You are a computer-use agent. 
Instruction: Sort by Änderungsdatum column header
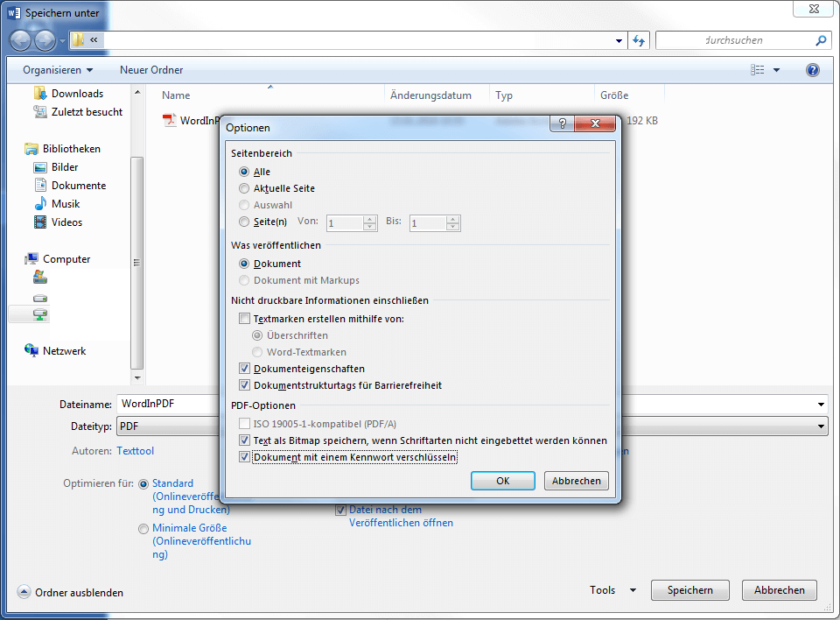(430, 95)
